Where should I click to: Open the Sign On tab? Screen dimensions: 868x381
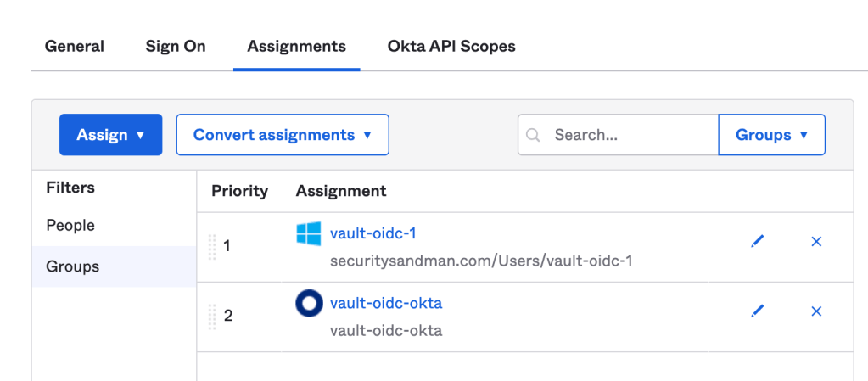point(176,46)
